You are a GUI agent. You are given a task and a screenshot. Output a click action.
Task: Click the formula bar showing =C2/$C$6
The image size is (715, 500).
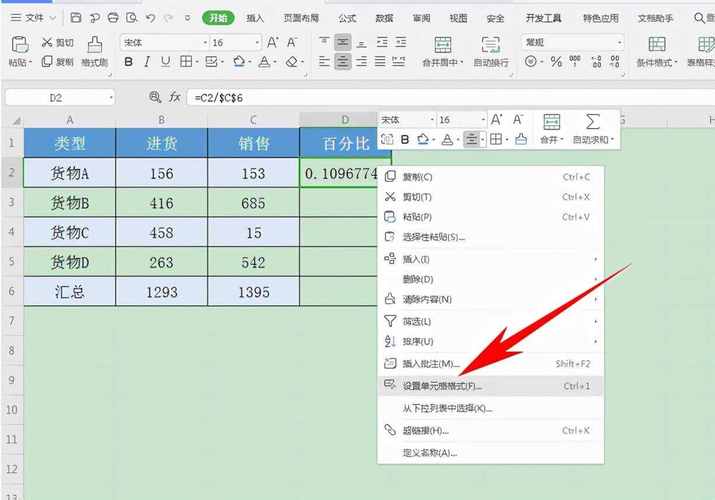tap(451, 98)
